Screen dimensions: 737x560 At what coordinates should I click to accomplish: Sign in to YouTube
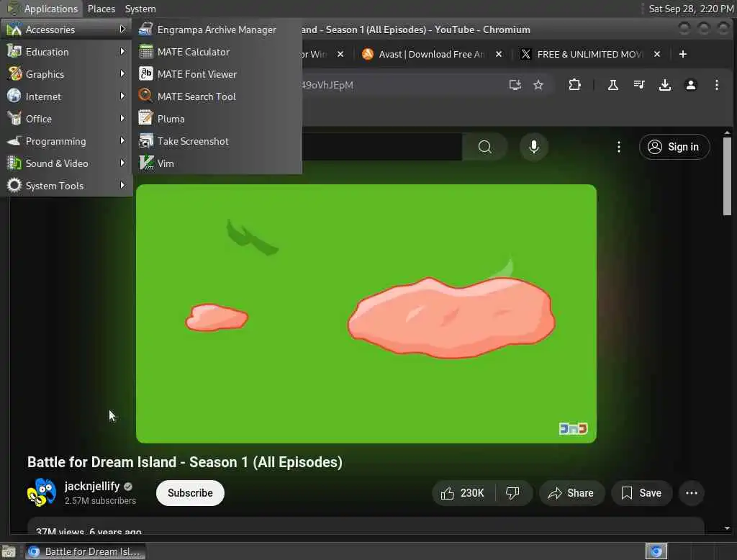[674, 147]
